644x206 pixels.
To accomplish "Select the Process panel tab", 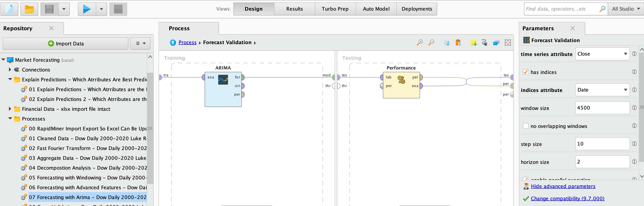I will (189, 28).
